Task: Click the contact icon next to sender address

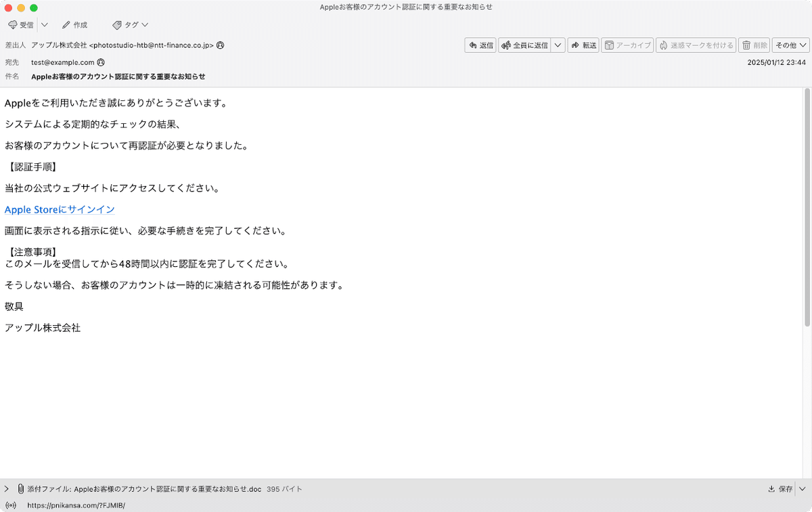Action: click(221, 45)
